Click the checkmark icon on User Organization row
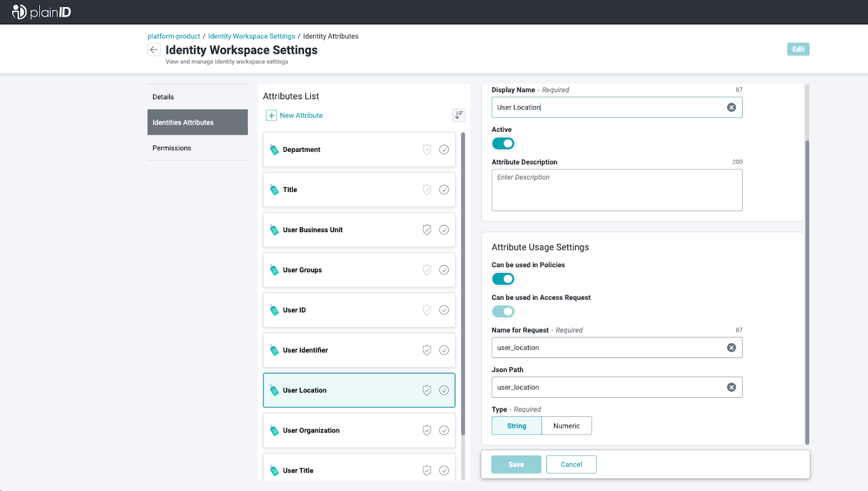 [x=444, y=430]
